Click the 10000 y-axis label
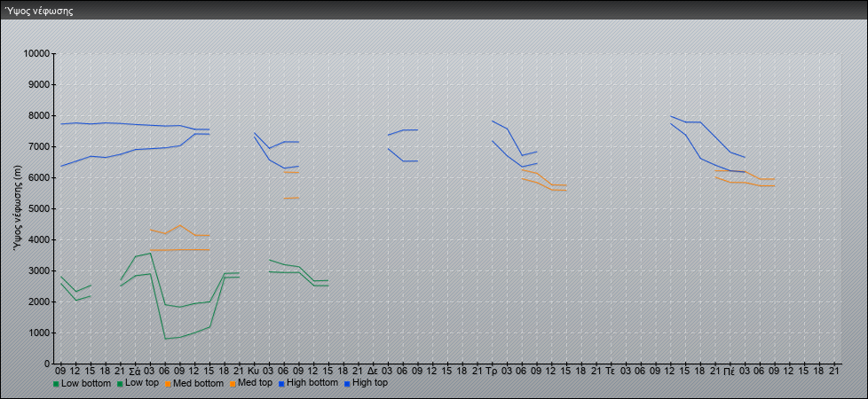868x399 pixels. click(36, 54)
